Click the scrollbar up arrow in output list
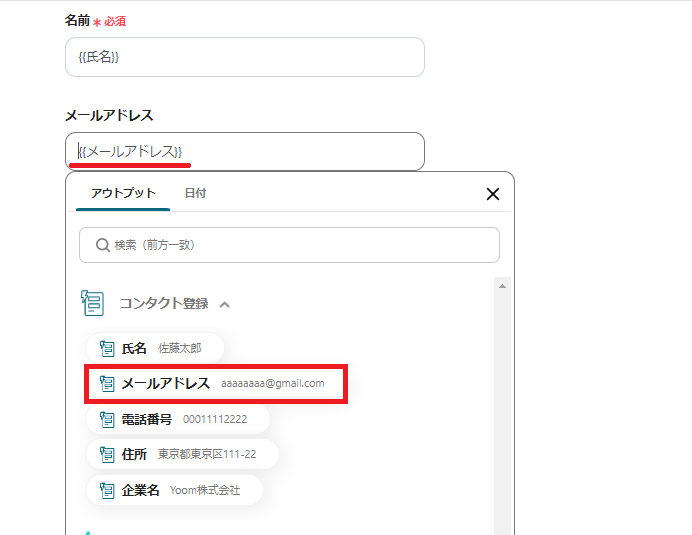 (502, 286)
